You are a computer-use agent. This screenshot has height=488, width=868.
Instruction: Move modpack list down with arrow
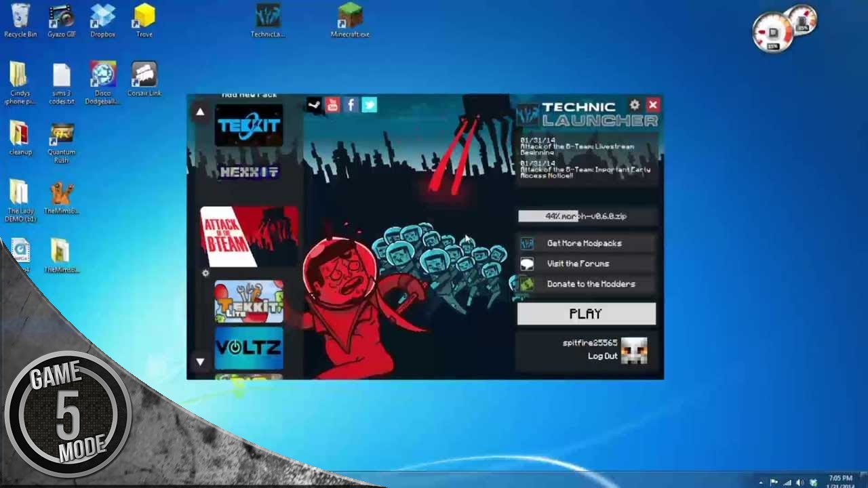pos(200,361)
